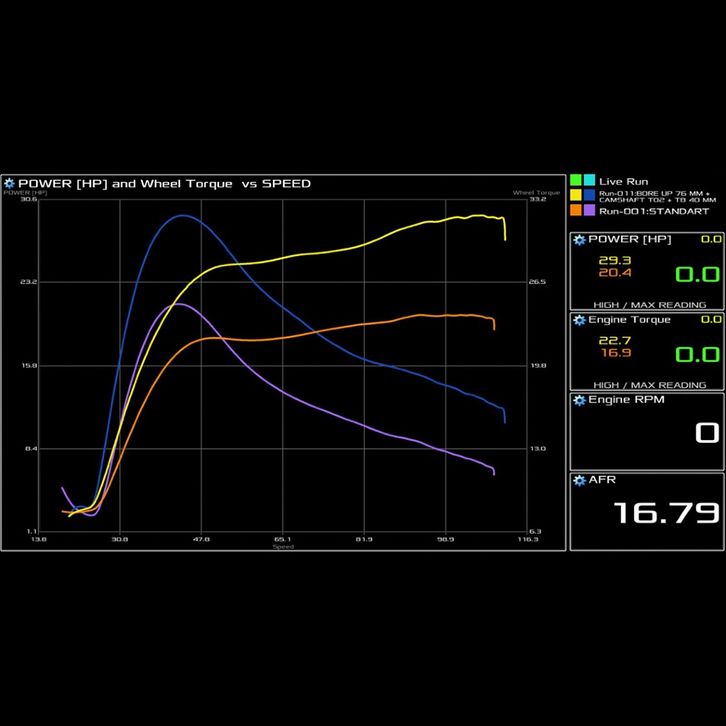Image resolution: width=726 pixels, height=726 pixels.
Task: Click the POWER [HP] gauge gear icon
Action: click(579, 240)
